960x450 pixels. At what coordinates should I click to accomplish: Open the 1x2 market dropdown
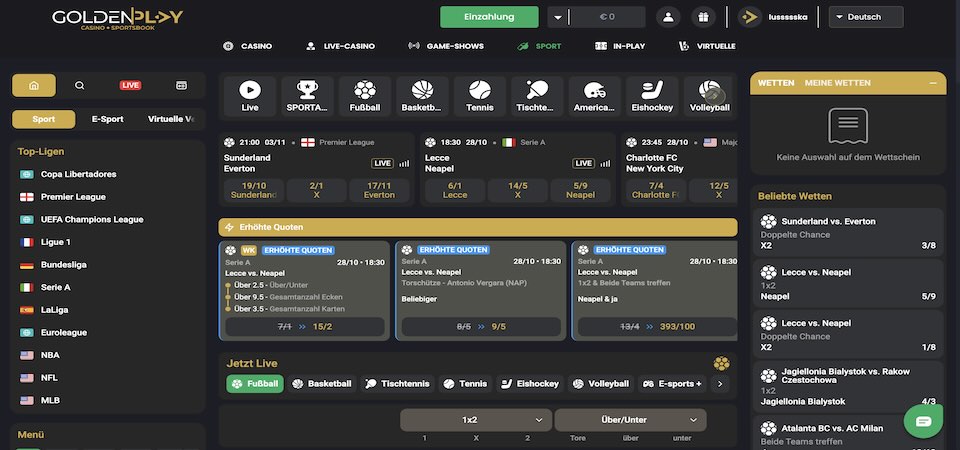476,420
